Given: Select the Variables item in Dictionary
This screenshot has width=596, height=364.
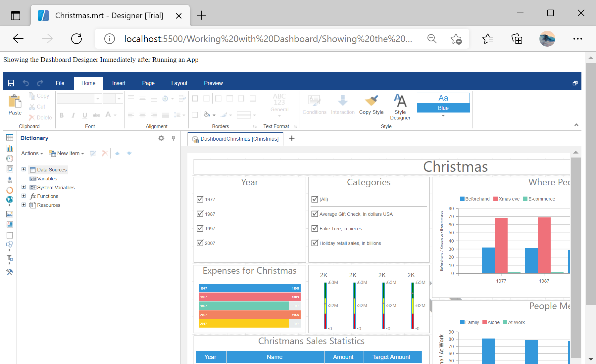Looking at the screenshot, I should point(43,178).
